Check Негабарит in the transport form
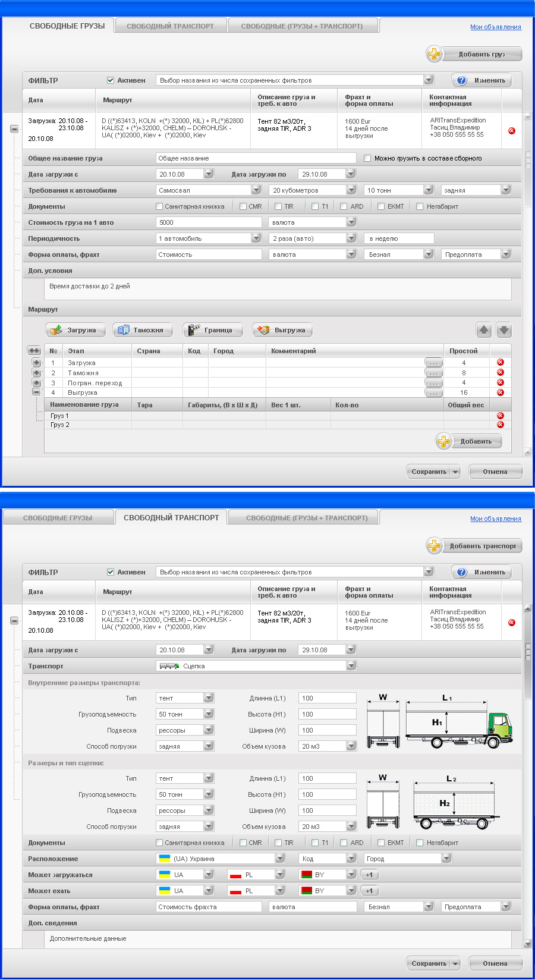 [x=420, y=843]
